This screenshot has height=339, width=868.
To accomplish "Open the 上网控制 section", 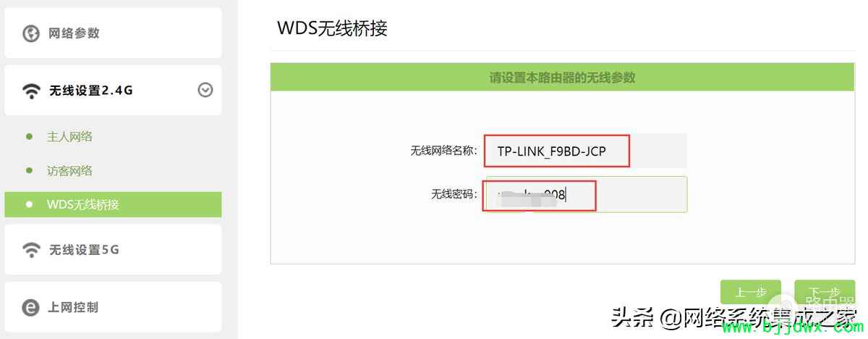I will [x=113, y=308].
